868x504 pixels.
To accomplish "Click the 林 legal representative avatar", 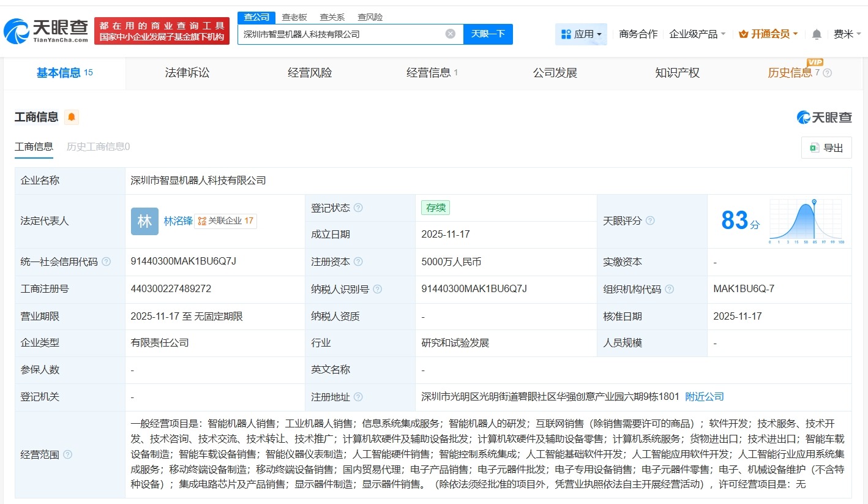I will 144,221.
